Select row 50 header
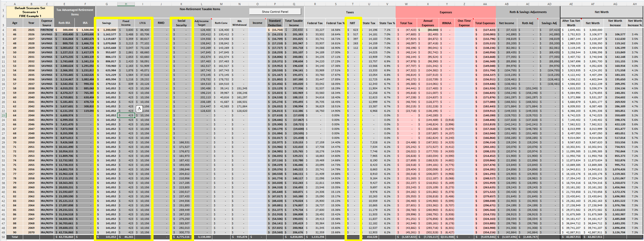Screen dimensions: 644x241 [3, 237]
